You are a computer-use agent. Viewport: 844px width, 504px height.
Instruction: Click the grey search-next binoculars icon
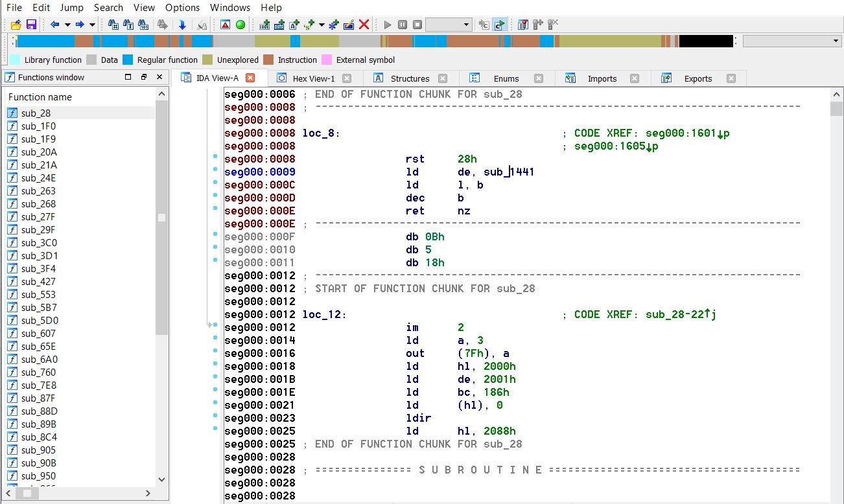point(163,25)
